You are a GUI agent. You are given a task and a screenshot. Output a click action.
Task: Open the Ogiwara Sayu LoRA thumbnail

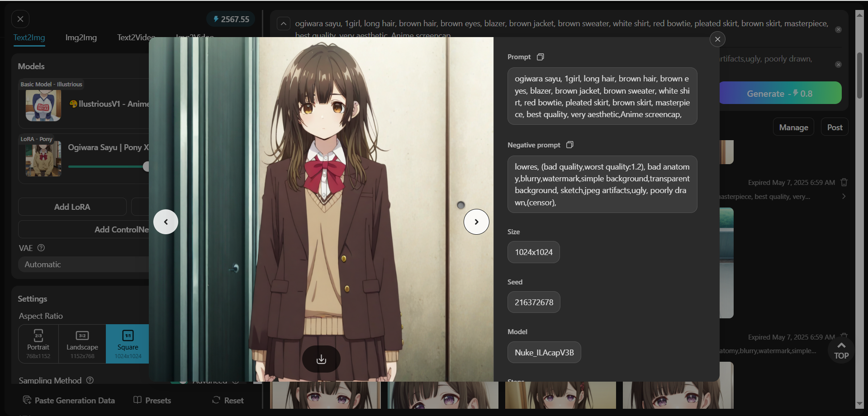pyautogui.click(x=43, y=159)
